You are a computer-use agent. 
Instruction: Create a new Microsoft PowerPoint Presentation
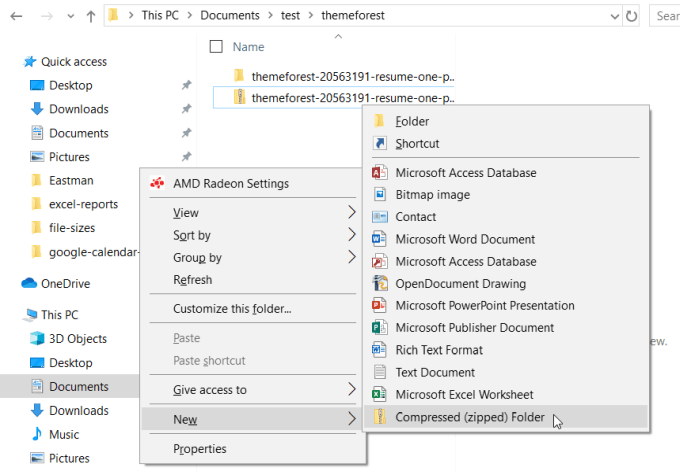[506, 305]
